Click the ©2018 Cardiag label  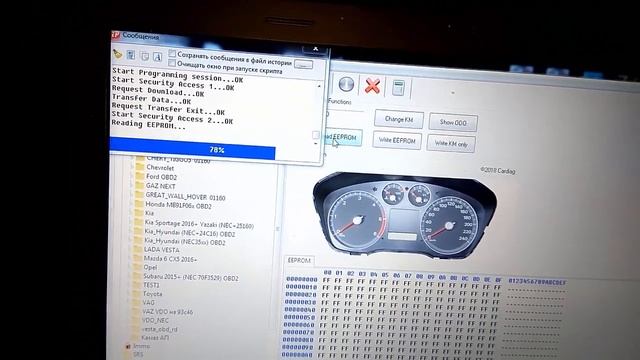coord(498,171)
